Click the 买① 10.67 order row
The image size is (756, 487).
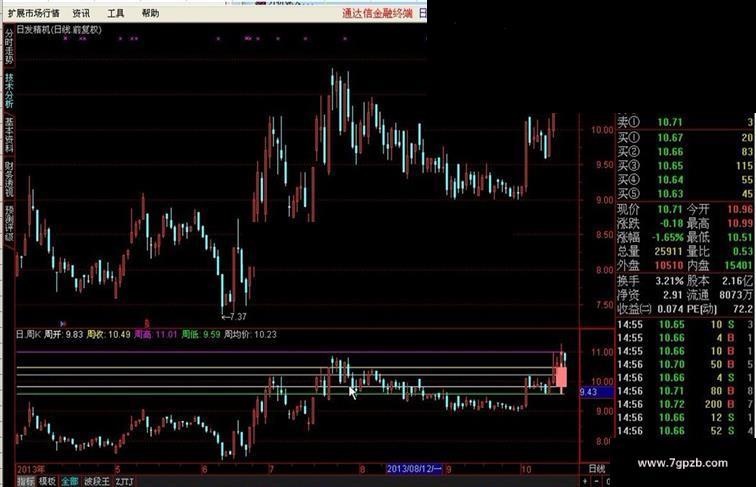tap(685, 138)
